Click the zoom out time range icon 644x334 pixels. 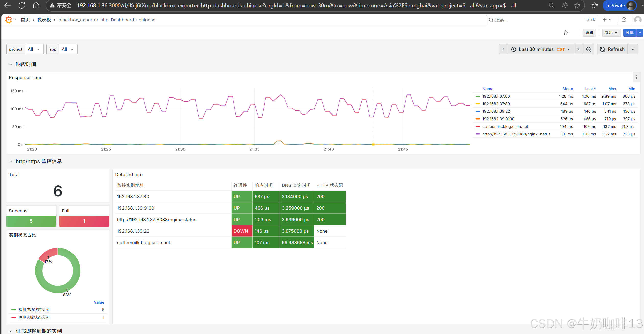coord(589,49)
